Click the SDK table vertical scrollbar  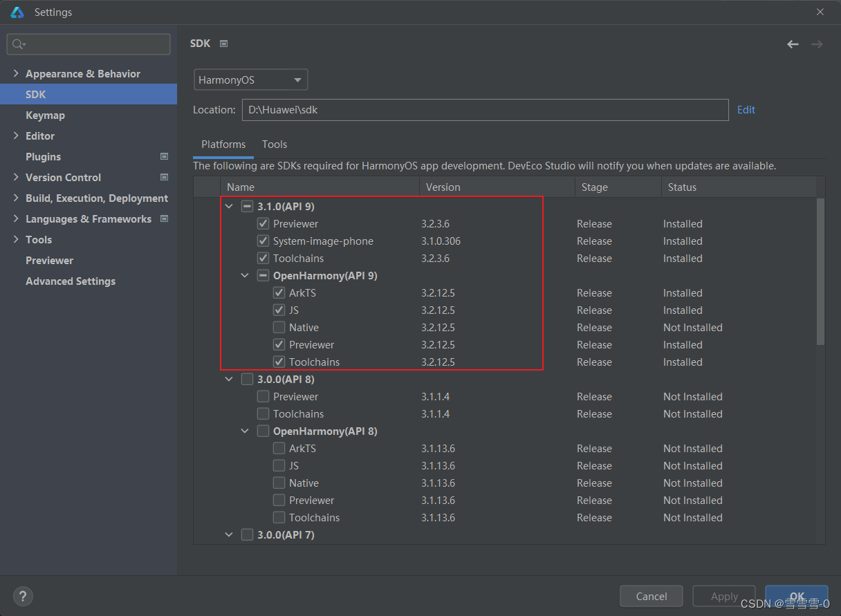tap(820, 271)
